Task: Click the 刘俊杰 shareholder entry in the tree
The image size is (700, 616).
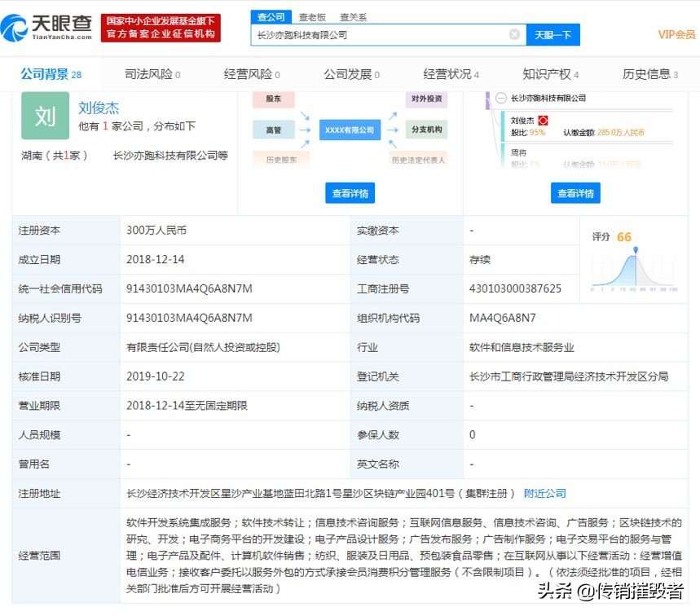Action: click(522, 121)
